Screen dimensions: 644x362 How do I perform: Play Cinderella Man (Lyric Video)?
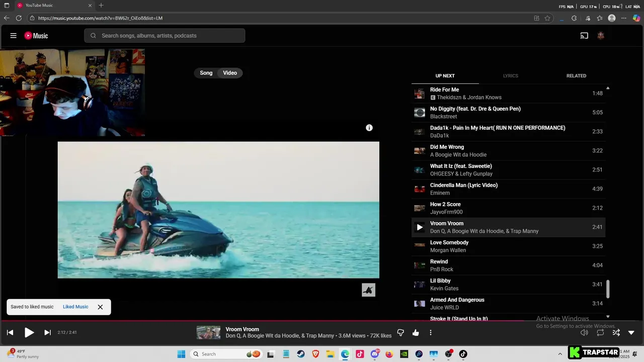coord(508,189)
